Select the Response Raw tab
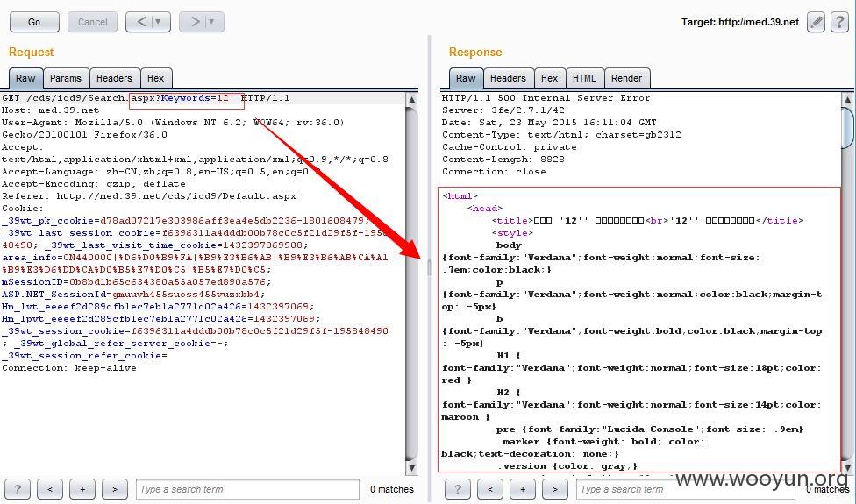 [x=466, y=78]
